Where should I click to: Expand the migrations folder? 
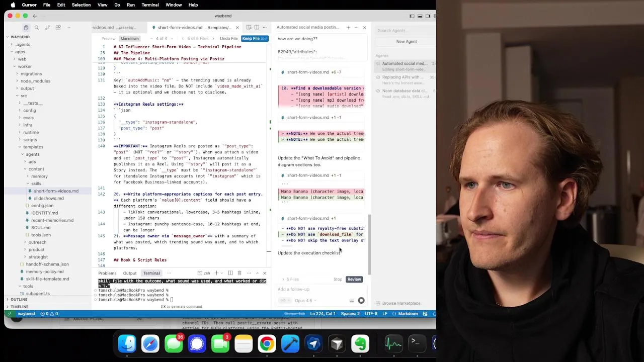point(31,74)
